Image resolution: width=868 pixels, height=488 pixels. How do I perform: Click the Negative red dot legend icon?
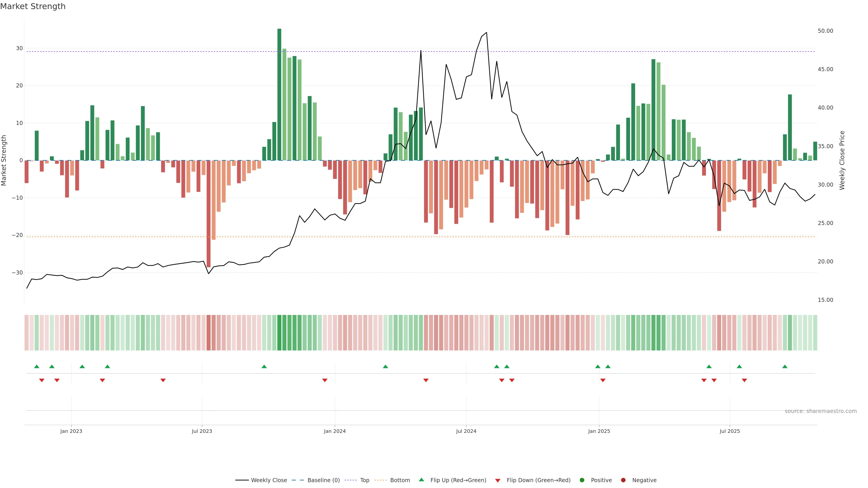pos(623,480)
